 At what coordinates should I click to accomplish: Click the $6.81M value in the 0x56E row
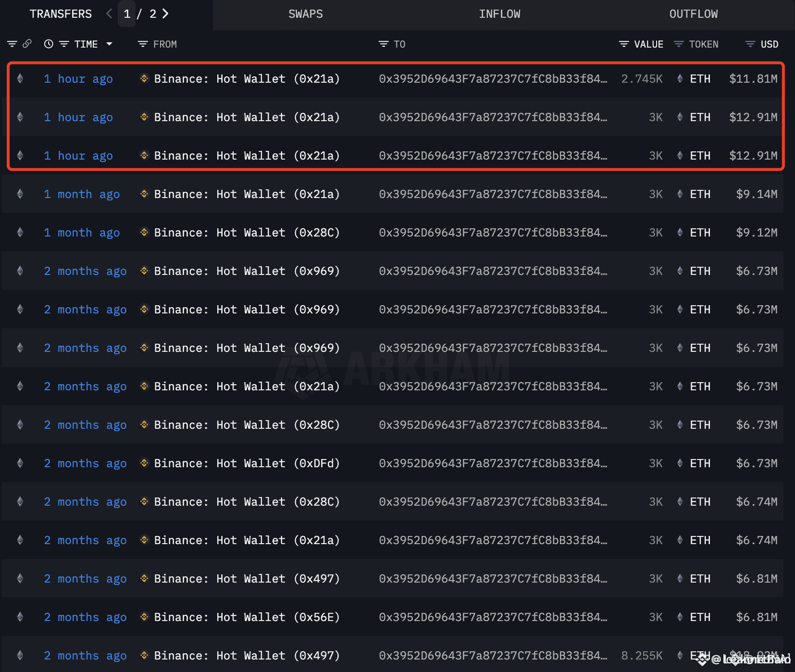[757, 617]
